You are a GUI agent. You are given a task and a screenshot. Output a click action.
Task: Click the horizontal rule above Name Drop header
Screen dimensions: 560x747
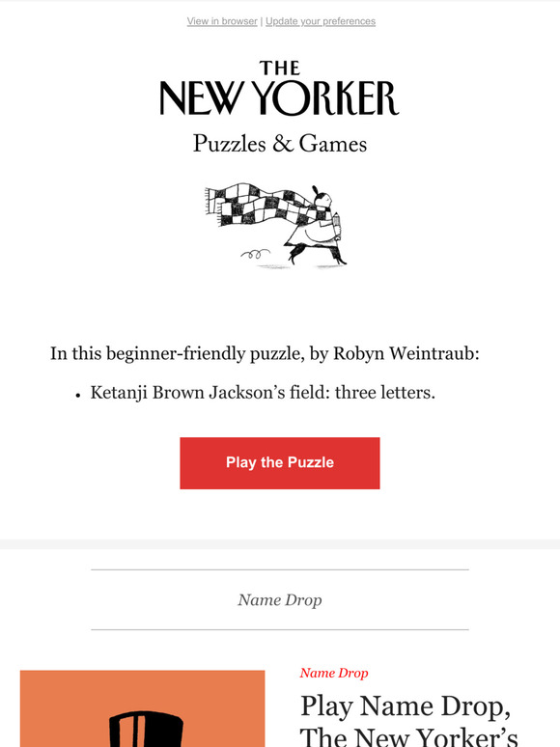pyautogui.click(x=280, y=569)
